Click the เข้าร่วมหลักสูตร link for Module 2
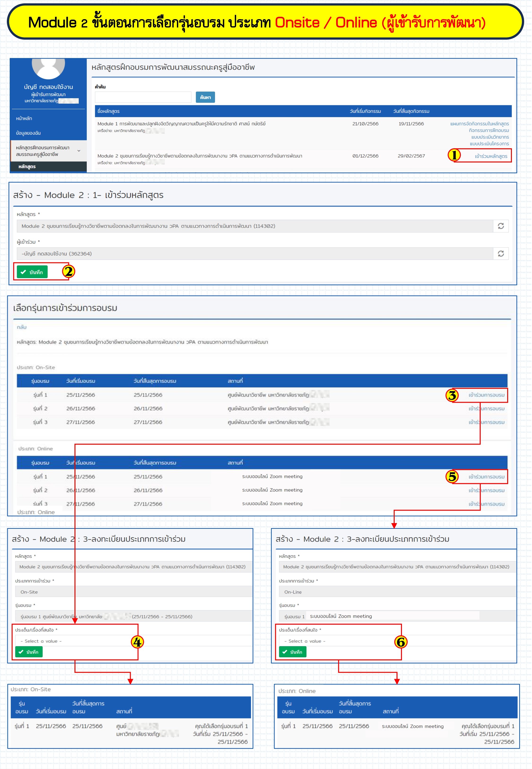Screen dimensions: 532x769 point(491,156)
